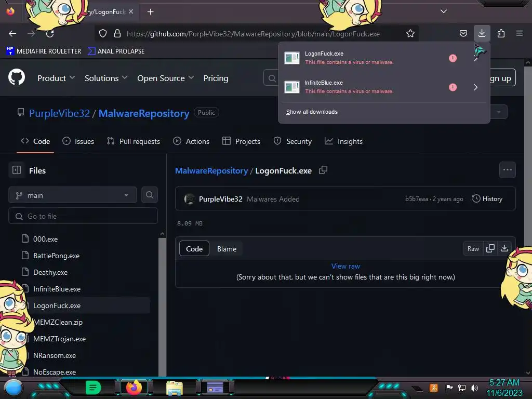Switch to Blame view
532x399 pixels.
(227, 249)
